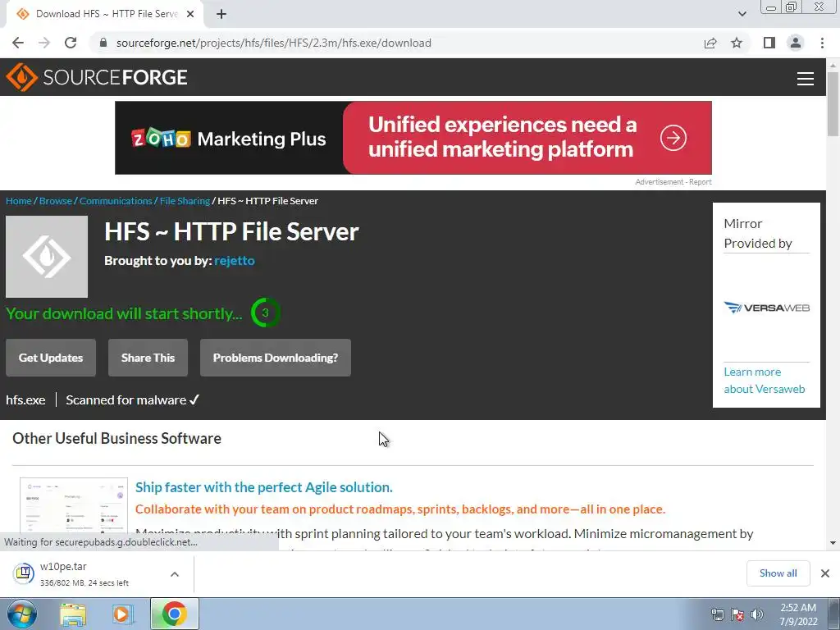840x630 pixels.
Task: Click the taskbar clock showing 2:52 AM
Action: (798, 614)
